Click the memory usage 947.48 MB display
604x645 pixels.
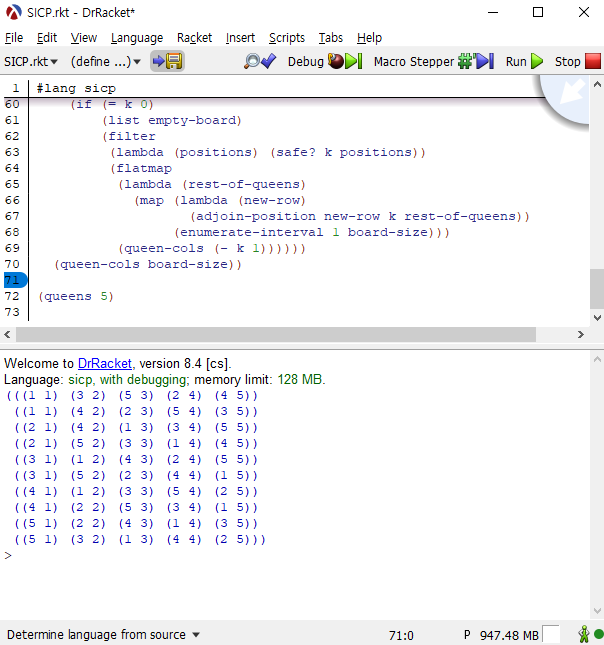pyautogui.click(x=508, y=635)
